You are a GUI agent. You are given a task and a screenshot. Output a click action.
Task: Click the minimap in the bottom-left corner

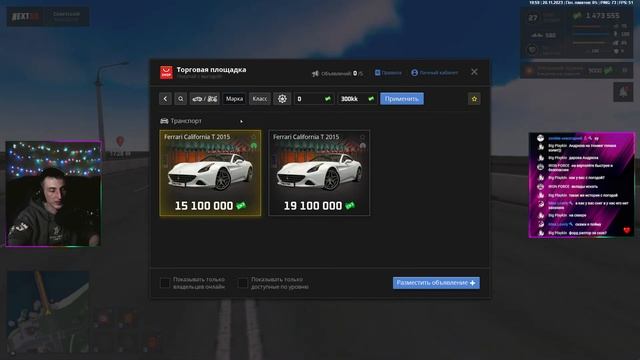(x=48, y=312)
